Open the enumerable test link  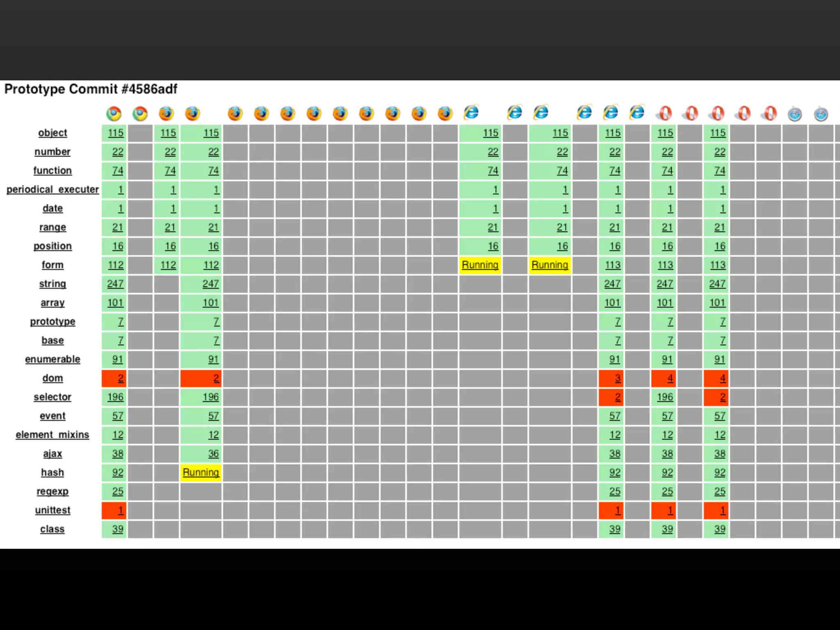[x=52, y=359]
